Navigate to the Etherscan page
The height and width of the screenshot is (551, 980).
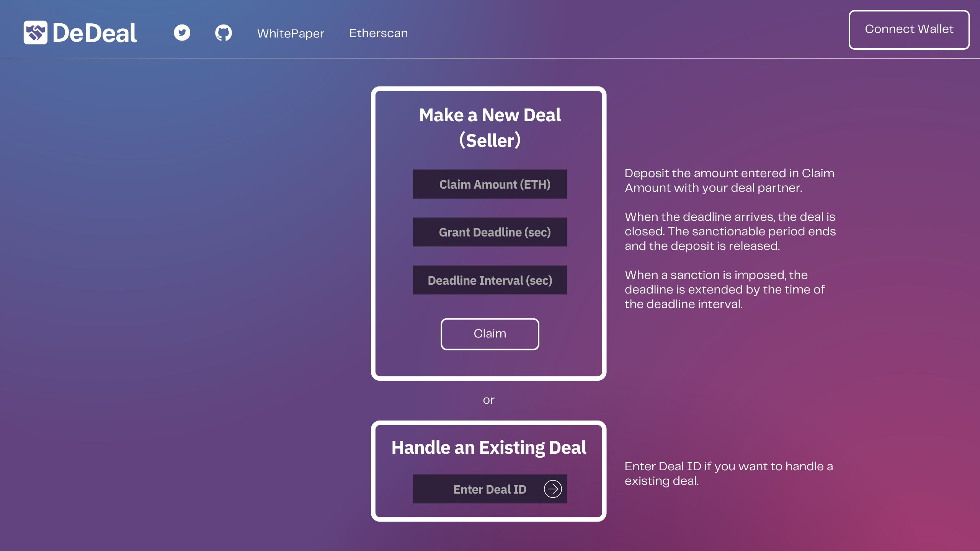point(378,33)
